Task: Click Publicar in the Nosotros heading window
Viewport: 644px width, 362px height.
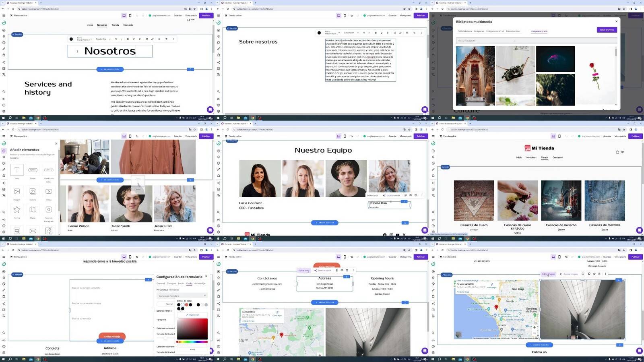Action: 206,15
